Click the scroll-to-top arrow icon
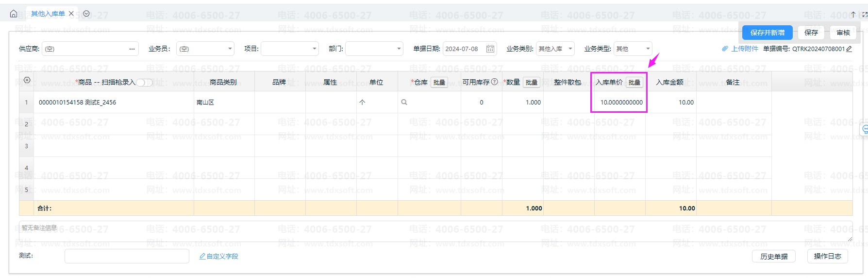The height and width of the screenshot is (278, 868). pos(853,15)
